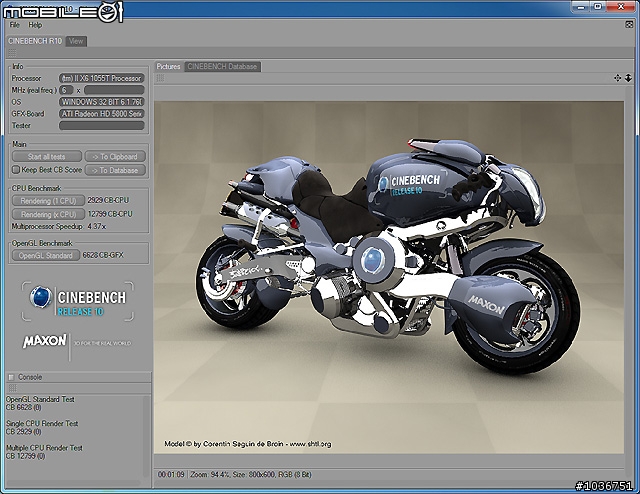The width and height of the screenshot is (640, 494).
Task: Click the grip handle under Pictures tab
Action: 160,78
